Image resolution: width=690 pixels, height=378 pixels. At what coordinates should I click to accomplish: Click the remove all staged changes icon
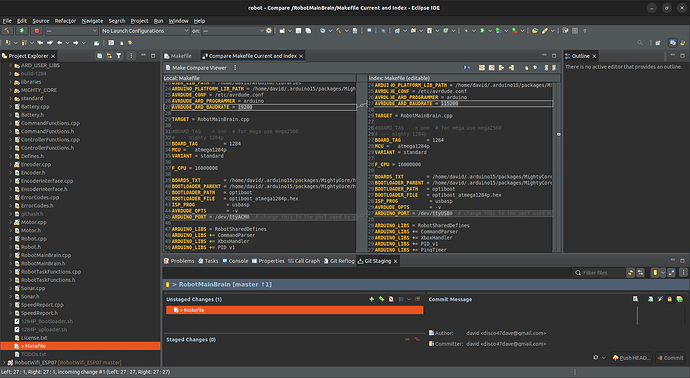[x=416, y=339]
